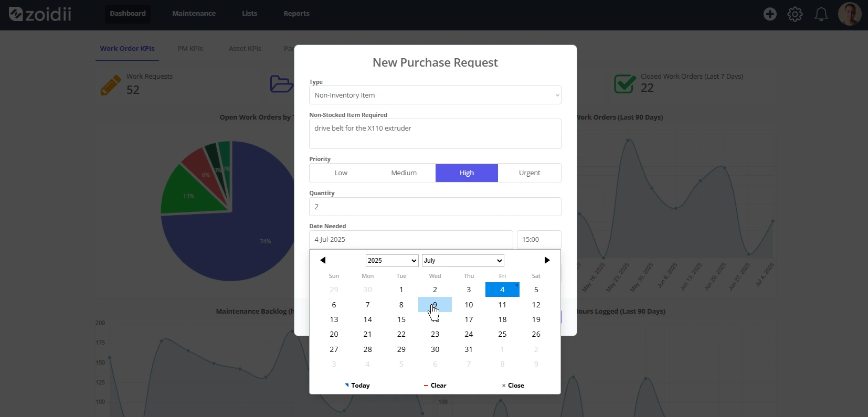The width and height of the screenshot is (868, 417).
Task: Select July 24 in calendar
Action: [x=469, y=334]
